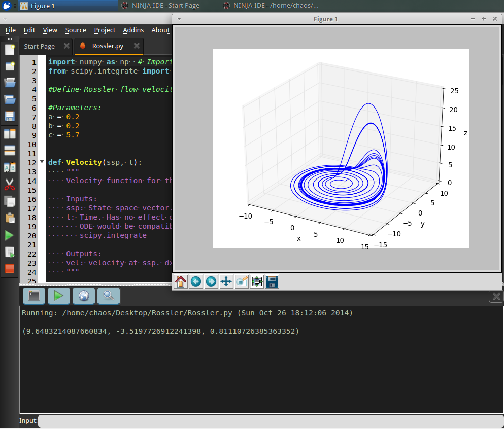Image resolution: width=504 pixels, height=430 pixels.
Task: Go back to the previous plot view
Action: click(196, 282)
